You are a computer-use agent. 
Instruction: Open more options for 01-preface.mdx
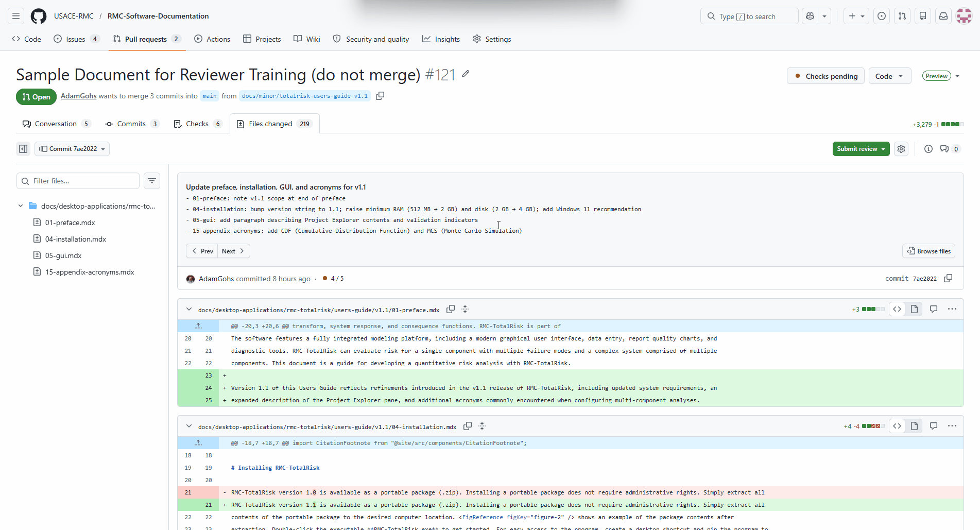[x=952, y=309]
